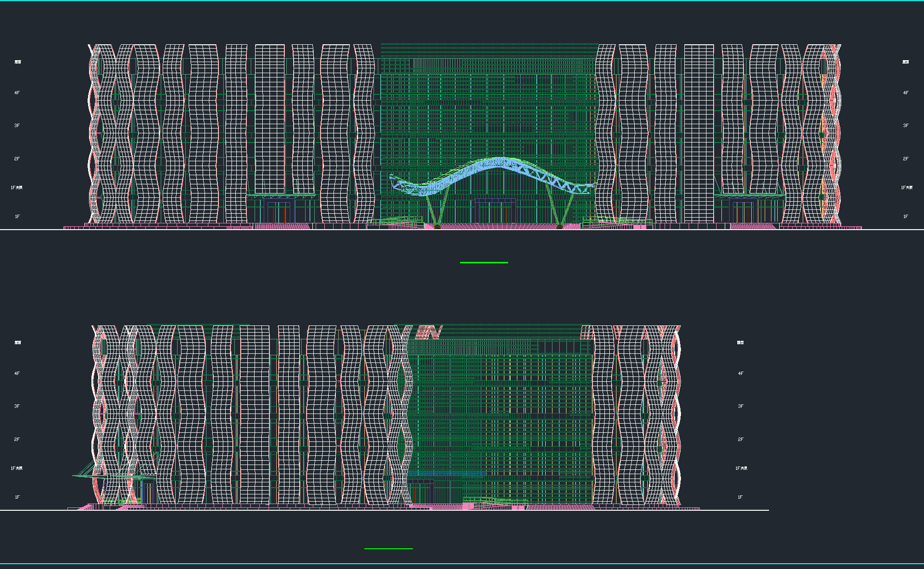
Task: Select the 1F label right of upper elevation
Action: [906, 217]
